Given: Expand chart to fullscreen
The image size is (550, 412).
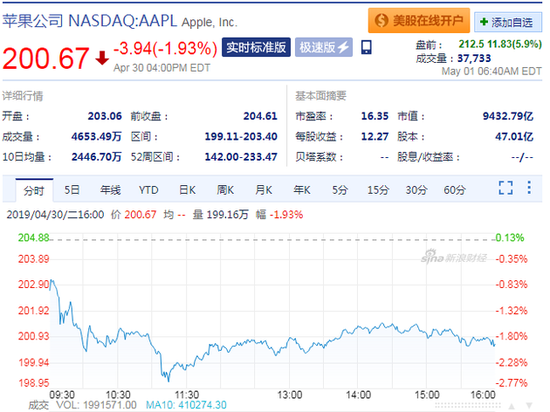Looking at the screenshot, I should tap(506, 188).
